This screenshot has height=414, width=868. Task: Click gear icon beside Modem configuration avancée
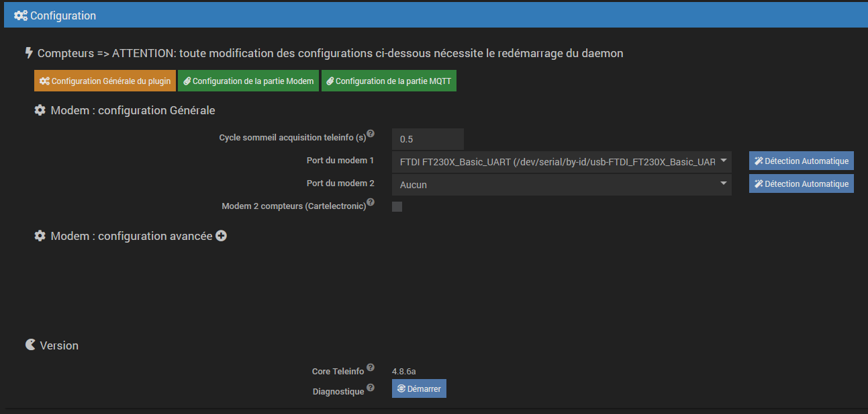pyautogui.click(x=40, y=236)
